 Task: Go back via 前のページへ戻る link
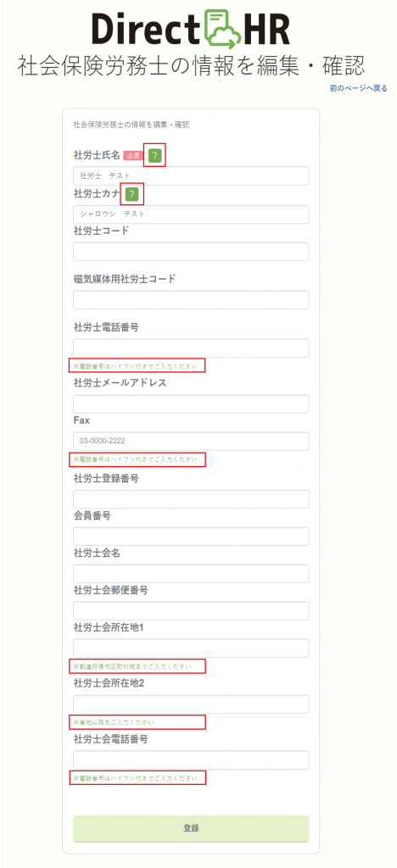(x=358, y=88)
